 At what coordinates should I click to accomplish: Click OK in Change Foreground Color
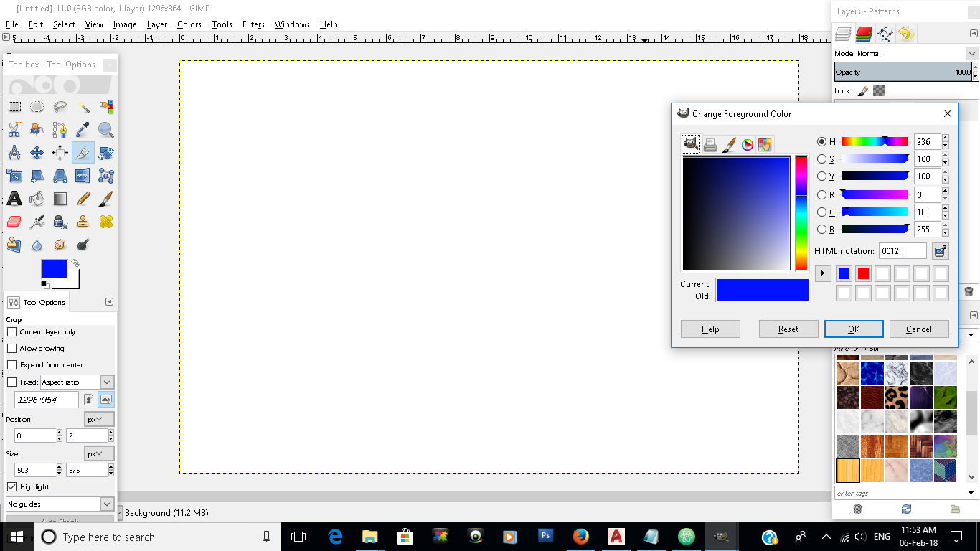pos(854,329)
